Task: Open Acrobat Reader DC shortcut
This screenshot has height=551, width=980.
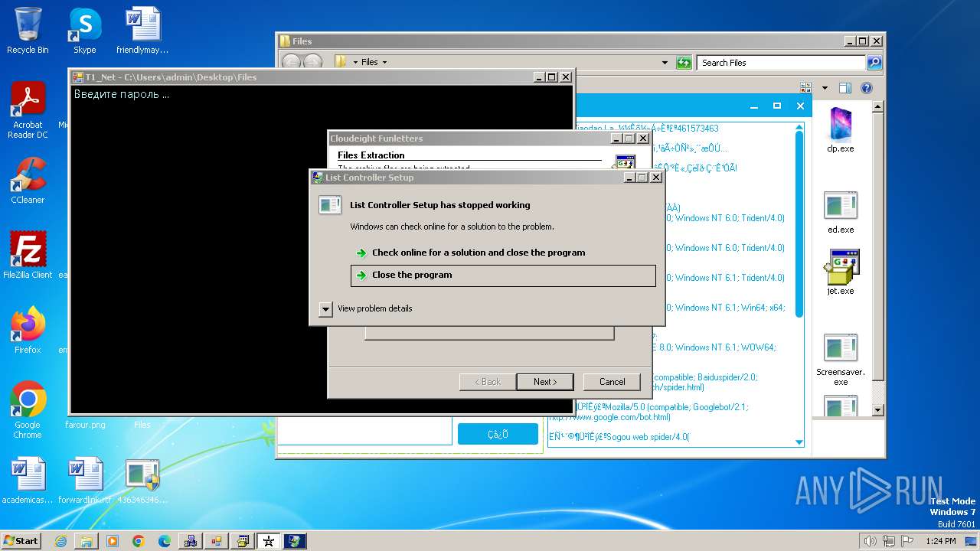Action: click(28, 110)
